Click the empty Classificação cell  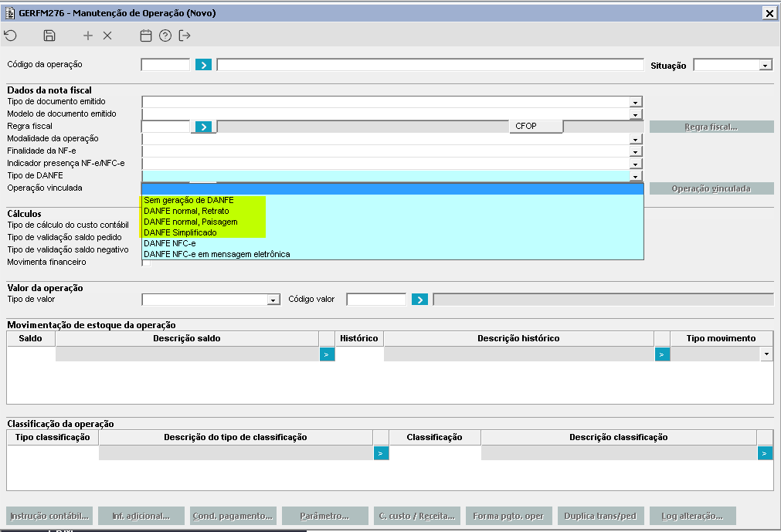coord(435,453)
